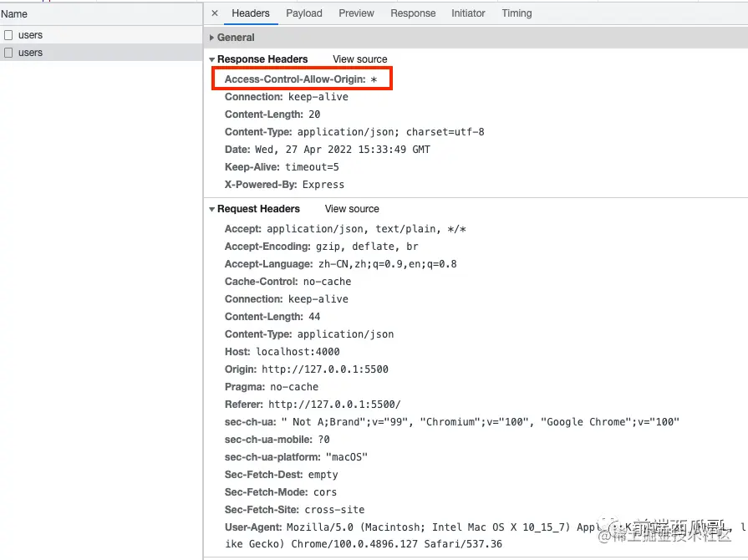
Task: Collapse the Request Headers section
Action: (x=211, y=210)
